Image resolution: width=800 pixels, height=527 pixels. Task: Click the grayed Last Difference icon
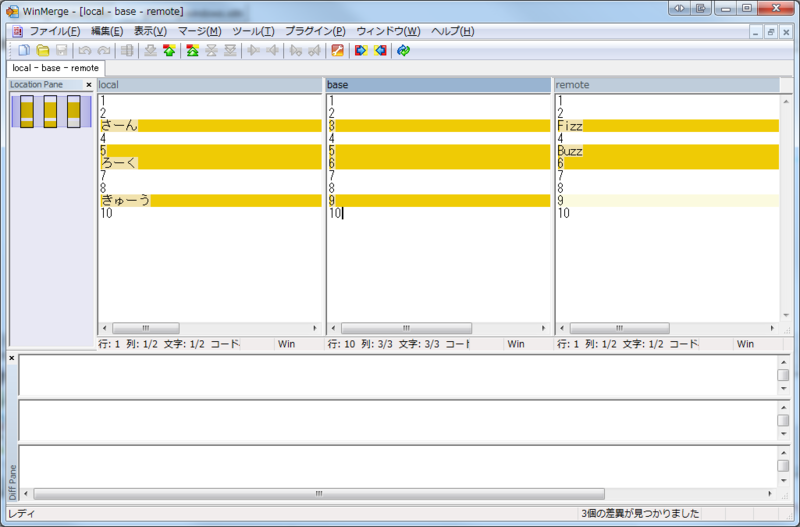click(230, 50)
